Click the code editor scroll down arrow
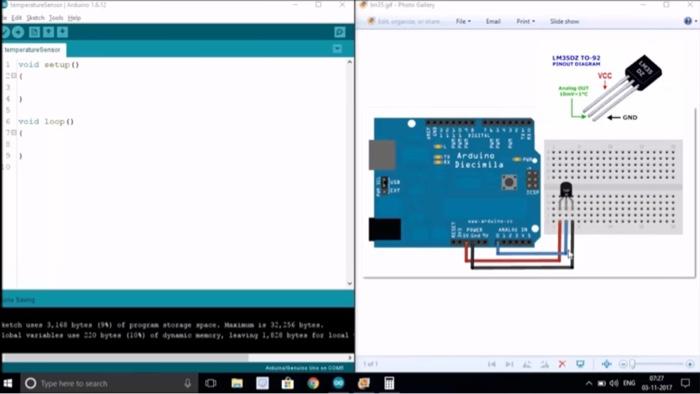Screen dimensions: 700x394 tap(350, 283)
